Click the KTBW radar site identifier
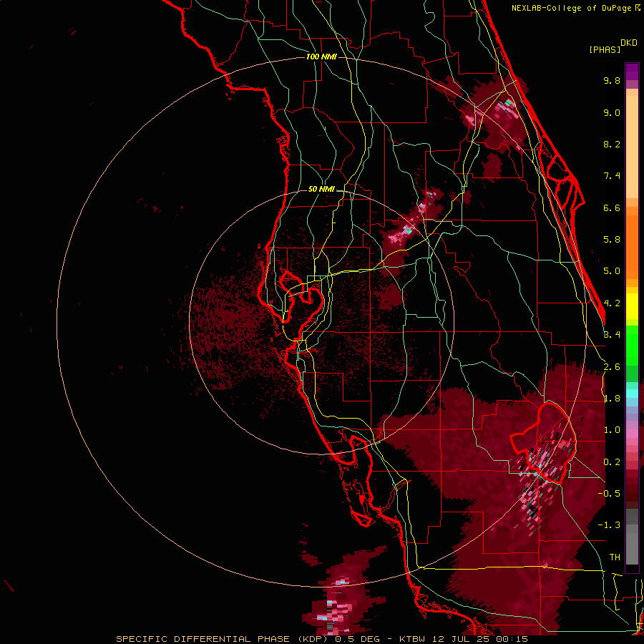 click(x=412, y=639)
